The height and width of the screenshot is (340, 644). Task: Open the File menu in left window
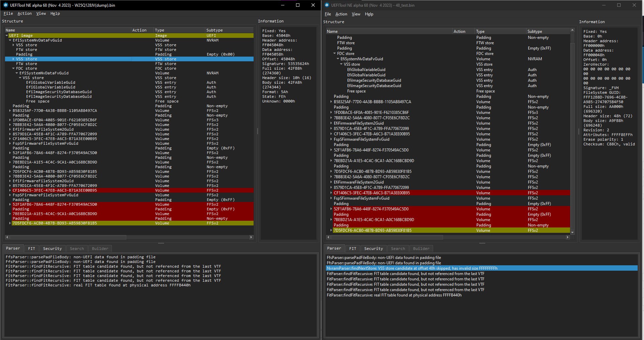(x=8, y=13)
